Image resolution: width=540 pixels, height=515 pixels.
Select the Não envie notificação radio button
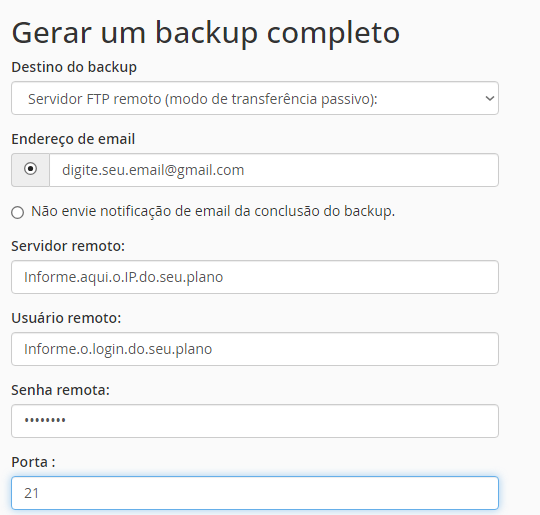tap(18, 213)
